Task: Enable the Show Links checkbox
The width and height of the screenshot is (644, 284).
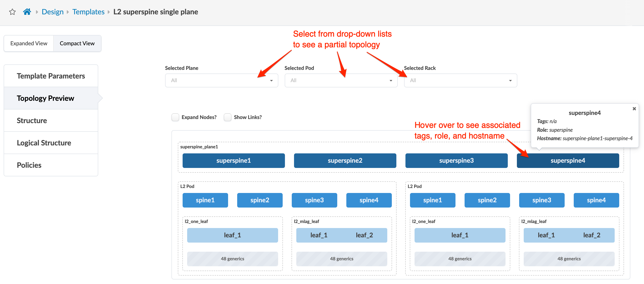Action: pos(227,117)
